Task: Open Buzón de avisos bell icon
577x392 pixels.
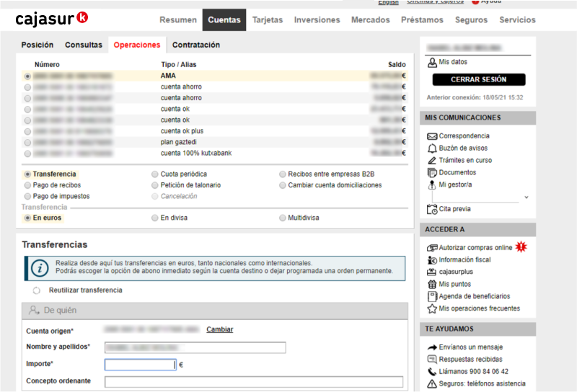Action: (432, 148)
